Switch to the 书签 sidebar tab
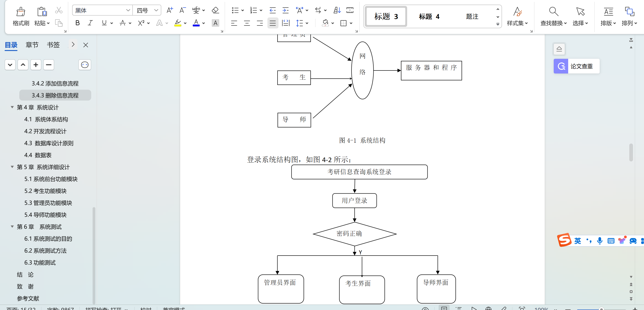644x310 pixels. pyautogui.click(x=53, y=45)
